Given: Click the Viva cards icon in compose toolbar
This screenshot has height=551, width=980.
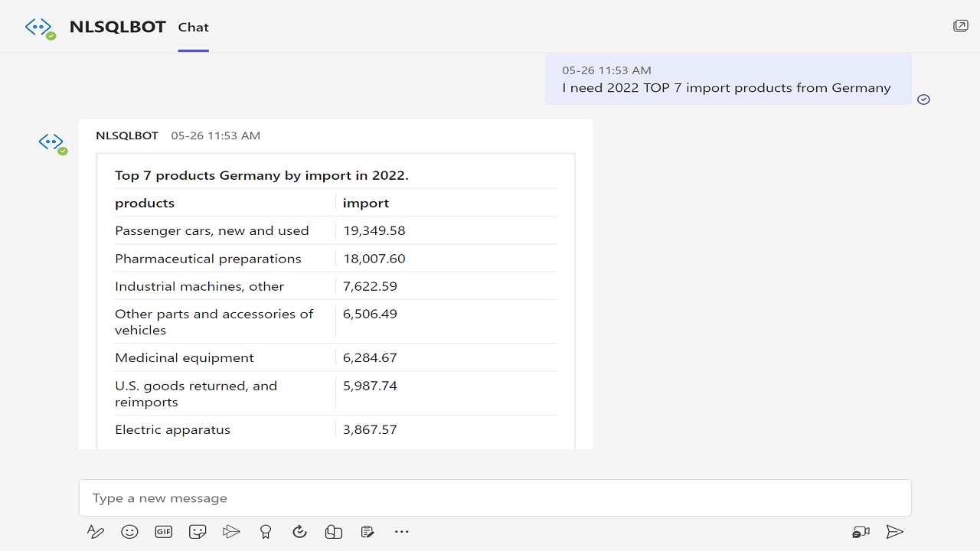Looking at the screenshot, I should point(334,532).
